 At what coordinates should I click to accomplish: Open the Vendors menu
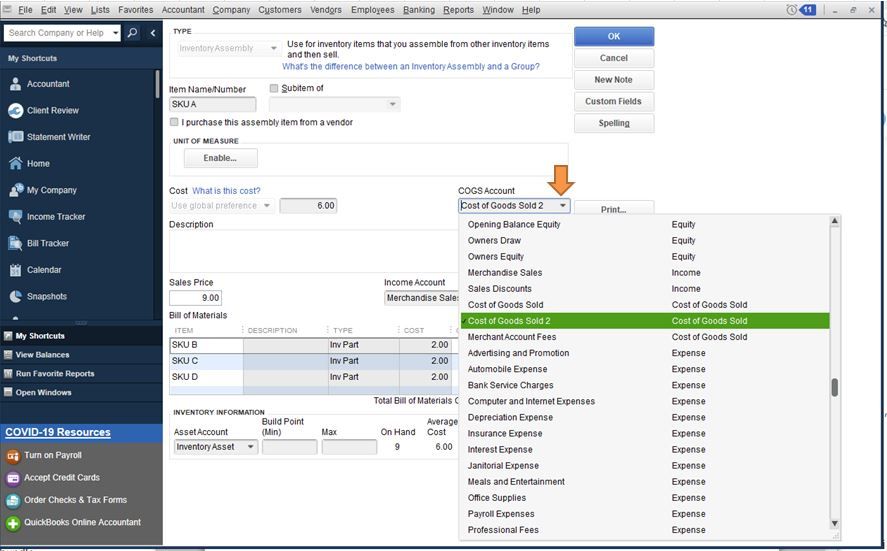[326, 10]
